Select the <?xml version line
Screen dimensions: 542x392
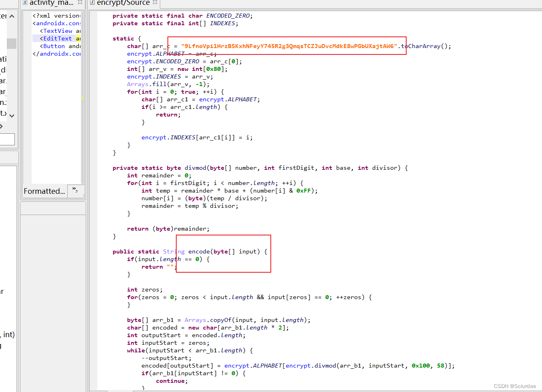pyautogui.click(x=56, y=16)
